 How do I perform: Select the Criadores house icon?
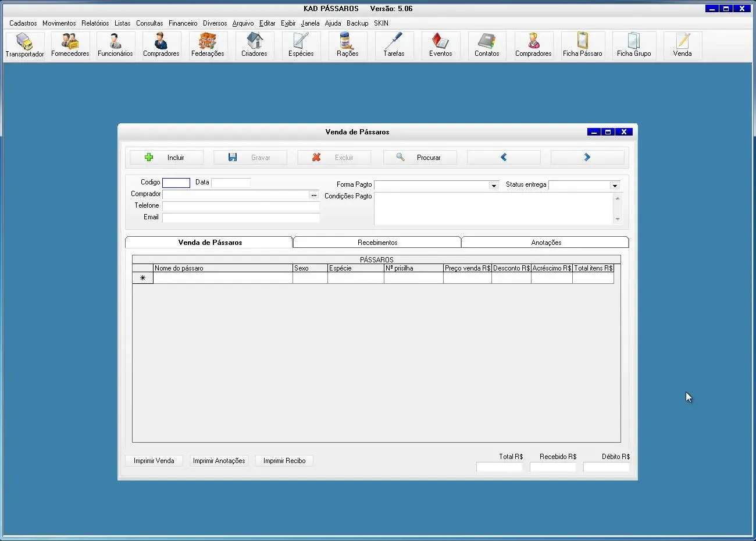pos(254,45)
